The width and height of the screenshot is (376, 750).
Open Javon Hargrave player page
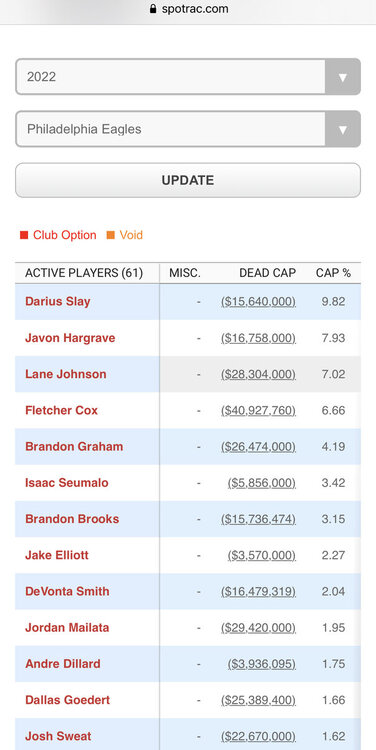pyautogui.click(x=70, y=338)
